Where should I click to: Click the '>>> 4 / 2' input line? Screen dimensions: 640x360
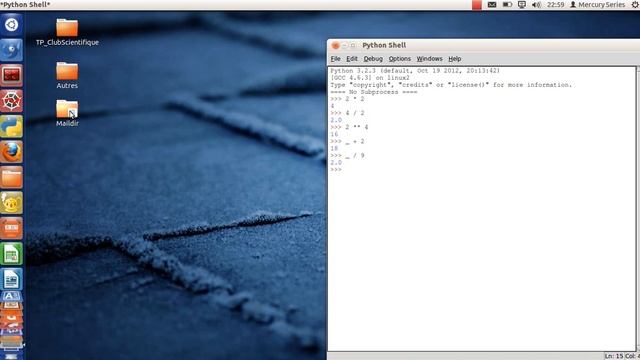click(x=347, y=113)
